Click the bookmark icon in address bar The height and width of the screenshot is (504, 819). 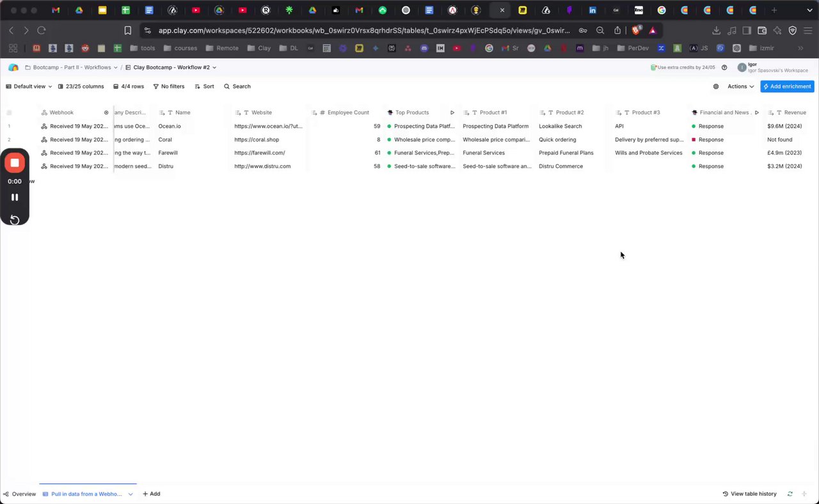[128, 31]
